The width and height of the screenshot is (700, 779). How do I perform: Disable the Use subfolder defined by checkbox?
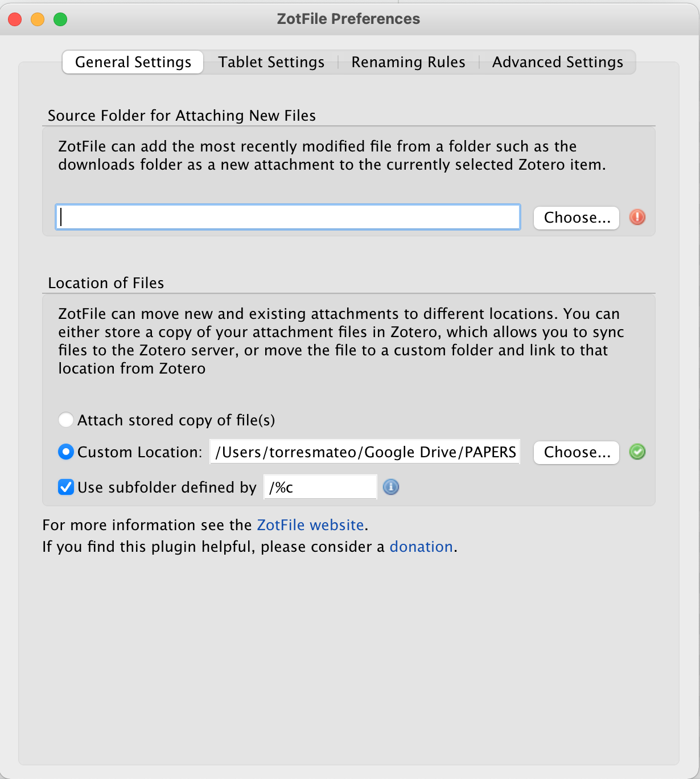click(65, 487)
